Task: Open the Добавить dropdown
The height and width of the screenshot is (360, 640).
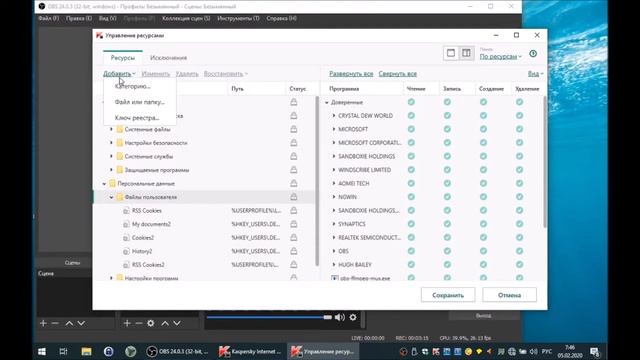Action: pyautogui.click(x=119, y=74)
